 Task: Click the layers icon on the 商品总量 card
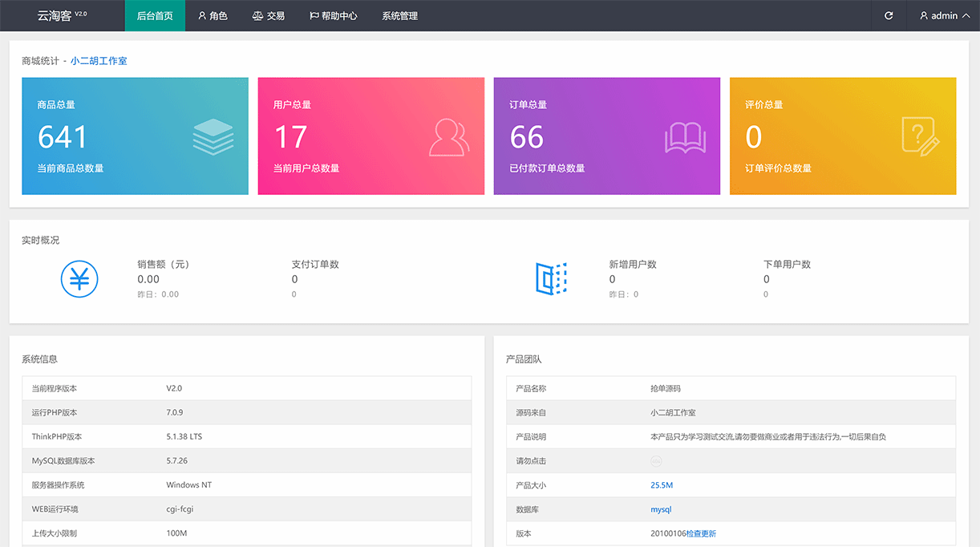[213, 136]
